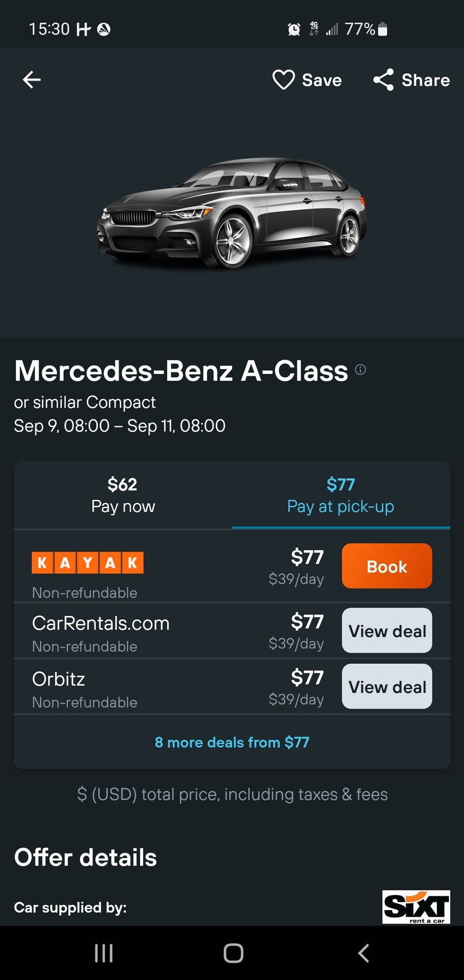View deal from Orbitz
Screen dimensions: 464x980
click(387, 687)
